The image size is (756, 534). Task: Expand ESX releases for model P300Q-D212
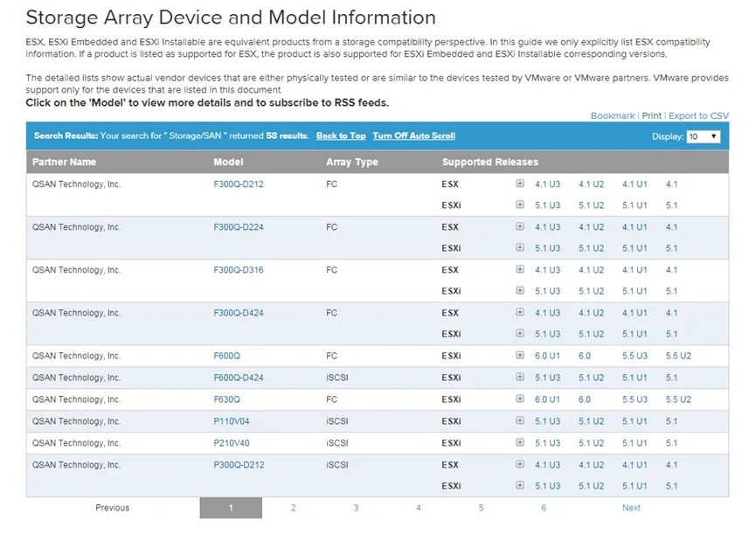point(520,464)
